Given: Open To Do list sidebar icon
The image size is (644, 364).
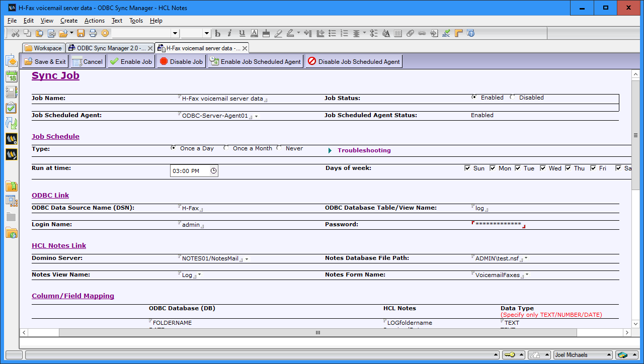Looking at the screenshot, I should pyautogui.click(x=11, y=108).
